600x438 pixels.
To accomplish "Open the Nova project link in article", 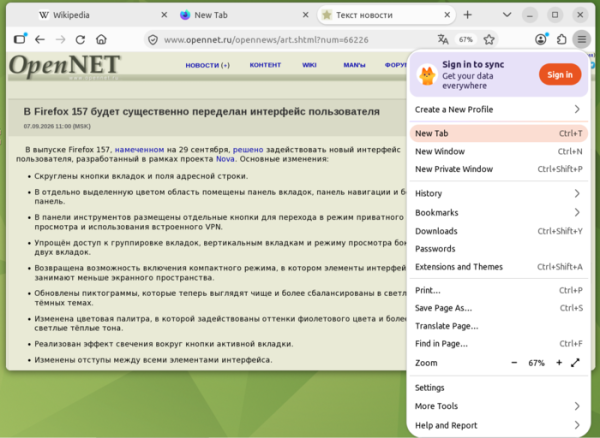I will tap(225, 159).
